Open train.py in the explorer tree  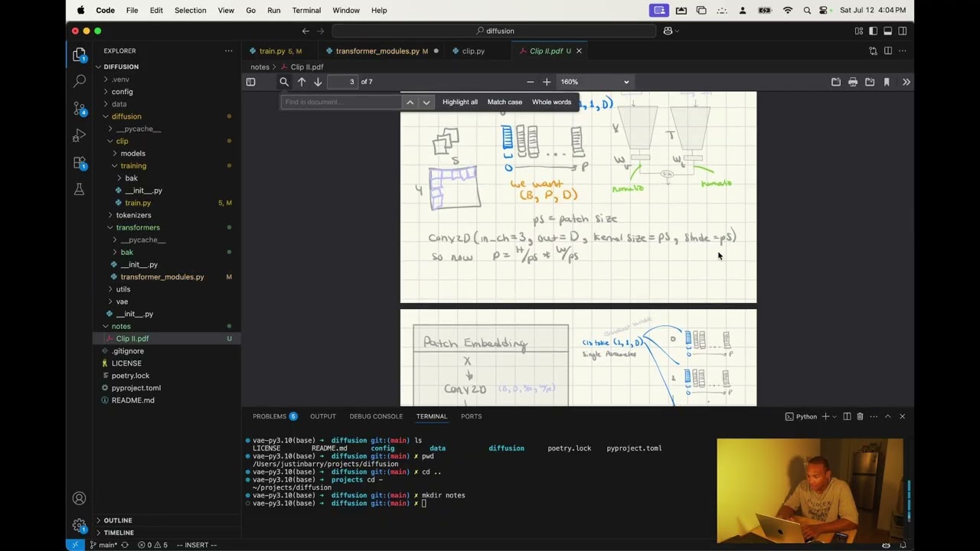click(138, 203)
